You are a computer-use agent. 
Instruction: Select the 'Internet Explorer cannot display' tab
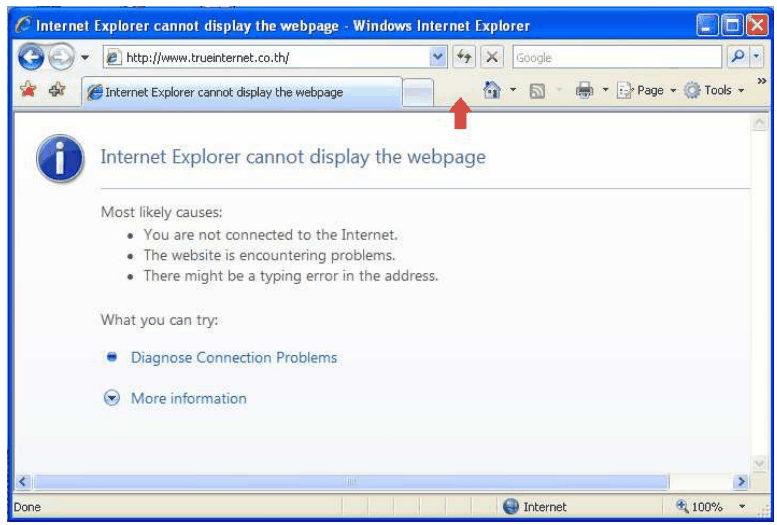tap(241, 92)
